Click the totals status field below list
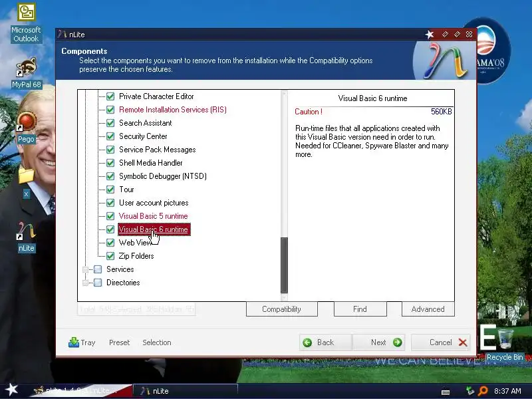 coord(136,309)
